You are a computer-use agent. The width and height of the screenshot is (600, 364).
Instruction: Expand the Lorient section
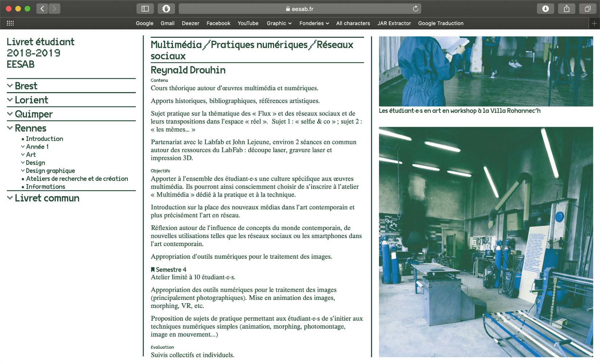pyautogui.click(x=31, y=100)
